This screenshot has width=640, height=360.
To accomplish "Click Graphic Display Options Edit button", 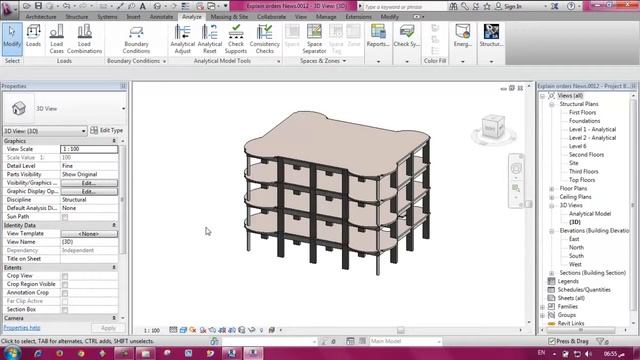I will (x=89, y=191).
